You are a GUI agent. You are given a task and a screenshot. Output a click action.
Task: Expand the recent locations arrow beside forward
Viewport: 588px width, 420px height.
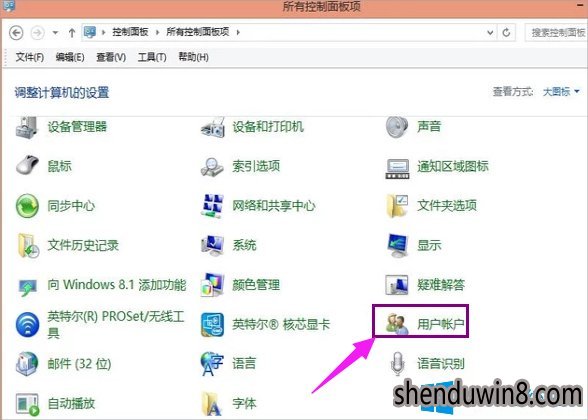[x=55, y=33]
